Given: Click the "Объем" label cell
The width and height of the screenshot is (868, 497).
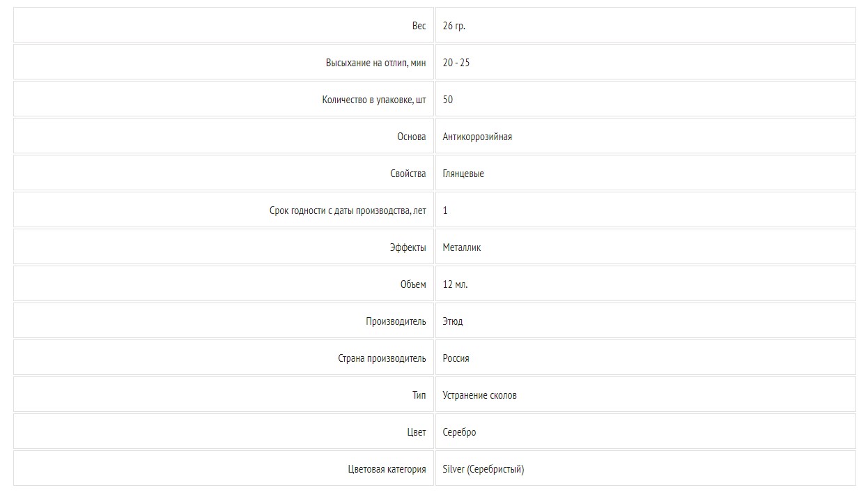Looking at the screenshot, I should pos(224,284).
